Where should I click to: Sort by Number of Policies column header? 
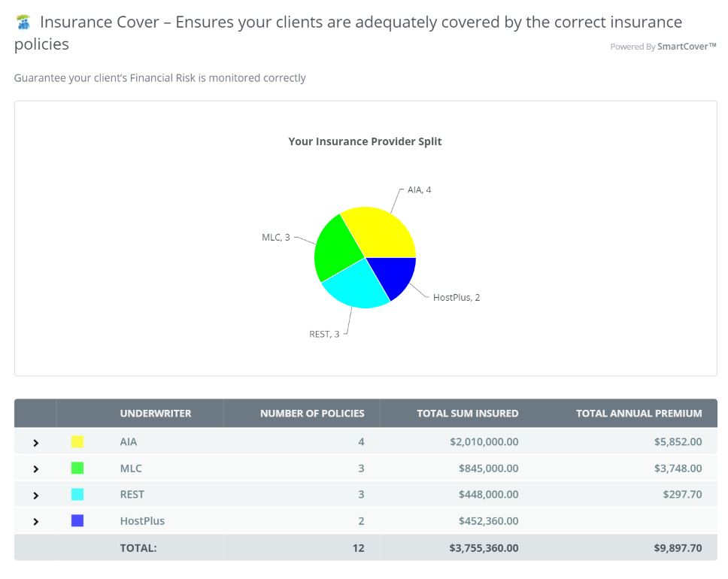pos(312,414)
